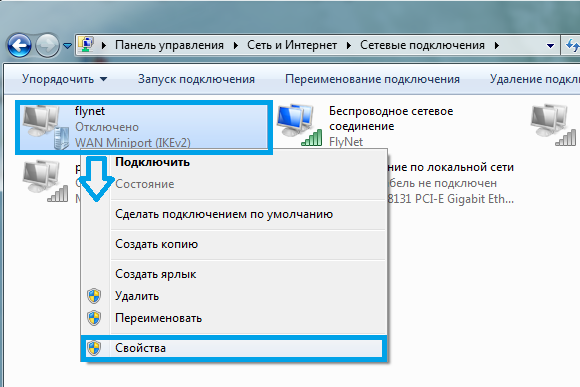Choose Переименовать in context menu
The width and height of the screenshot is (580, 387).
coord(234,318)
